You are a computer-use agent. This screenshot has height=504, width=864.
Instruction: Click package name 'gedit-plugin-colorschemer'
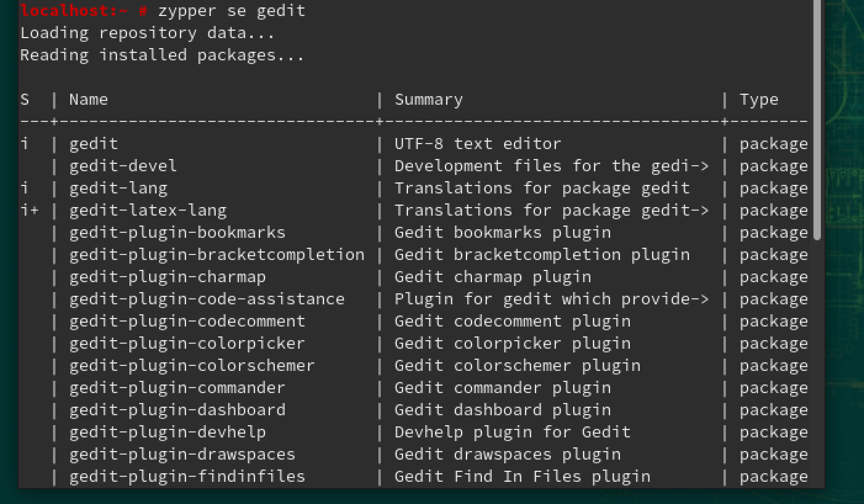pyautogui.click(x=192, y=366)
